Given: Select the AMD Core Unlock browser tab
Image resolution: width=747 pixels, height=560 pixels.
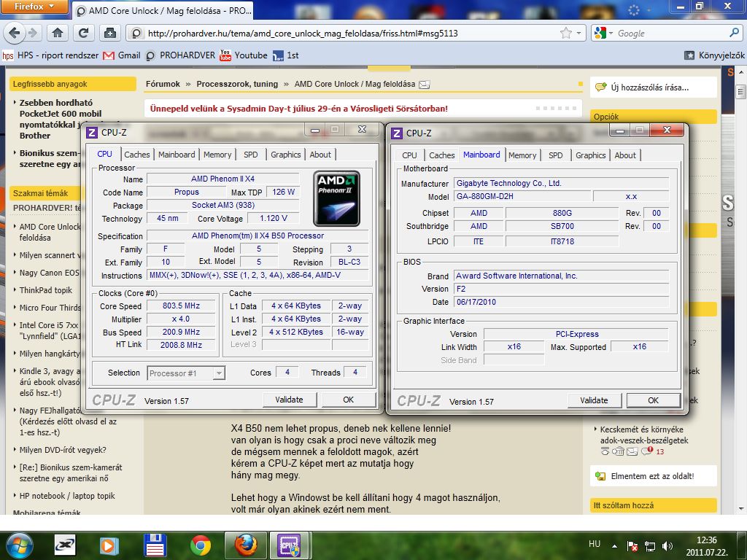Looking at the screenshot, I should click(163, 10).
